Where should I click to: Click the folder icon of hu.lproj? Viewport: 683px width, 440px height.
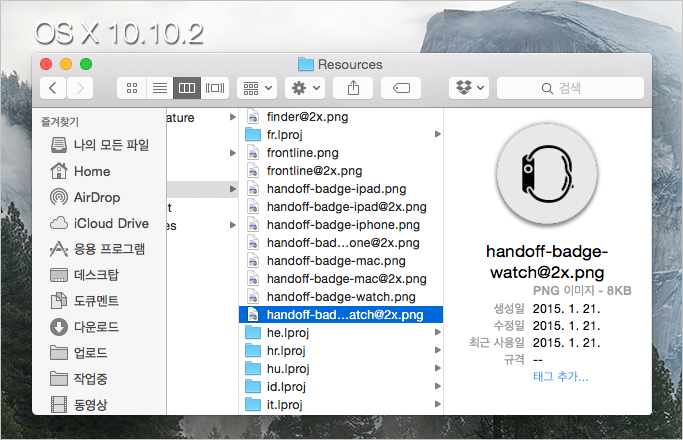(x=253, y=369)
